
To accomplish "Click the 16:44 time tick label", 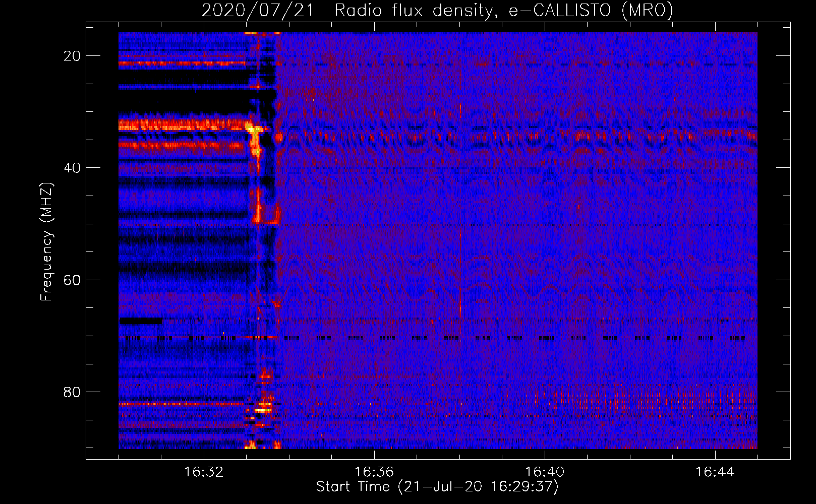I will (715, 472).
